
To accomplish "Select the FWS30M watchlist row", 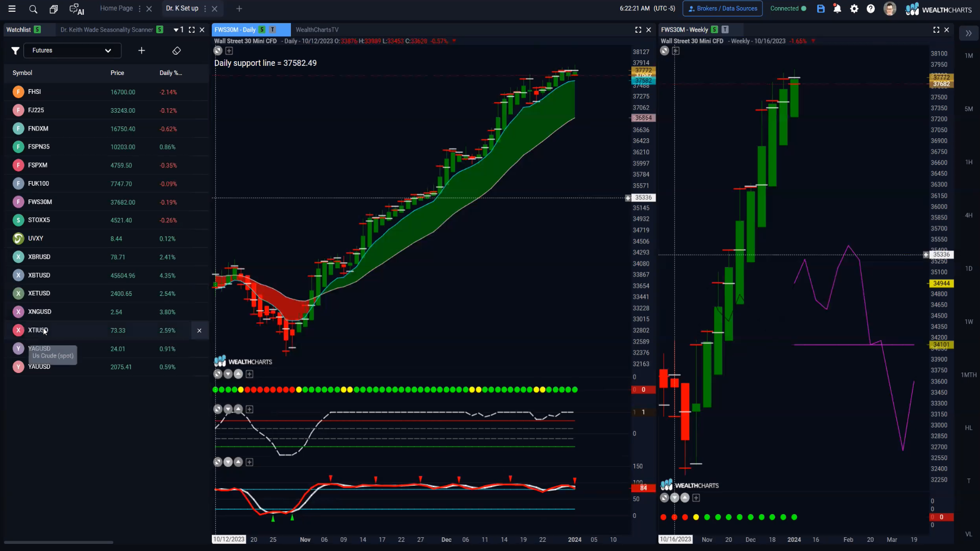I will point(106,202).
